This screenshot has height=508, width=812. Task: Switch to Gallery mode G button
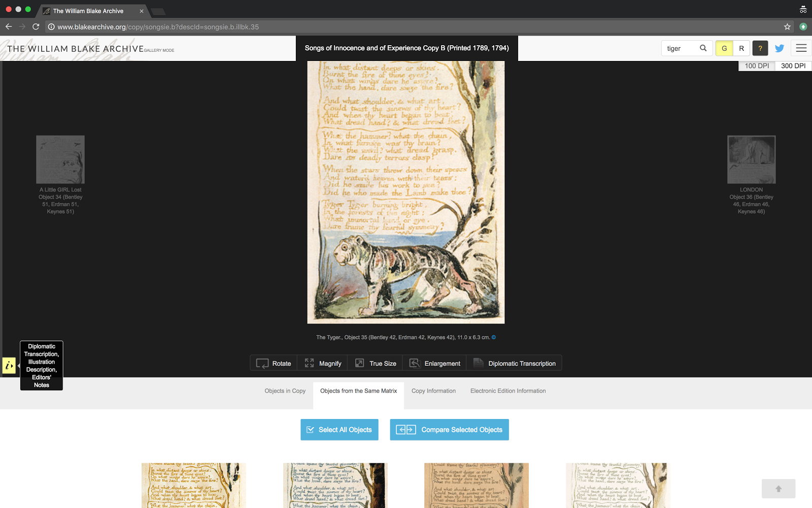[724, 48]
